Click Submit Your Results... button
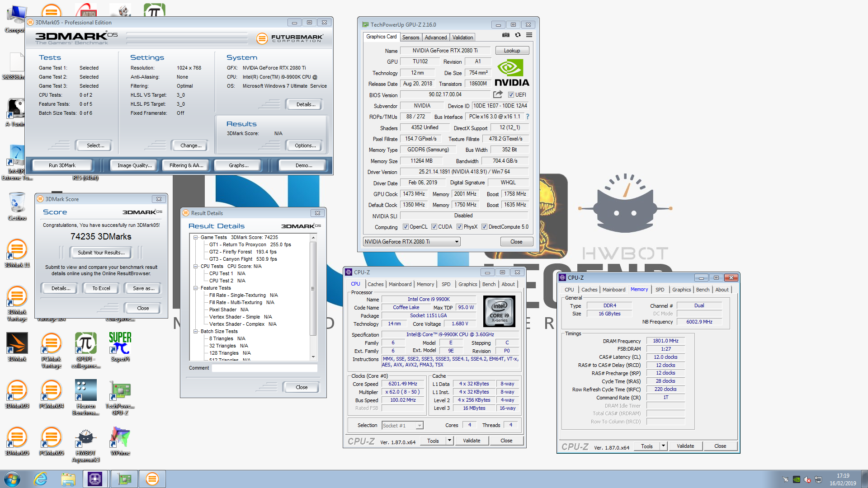The image size is (868, 488). (101, 253)
